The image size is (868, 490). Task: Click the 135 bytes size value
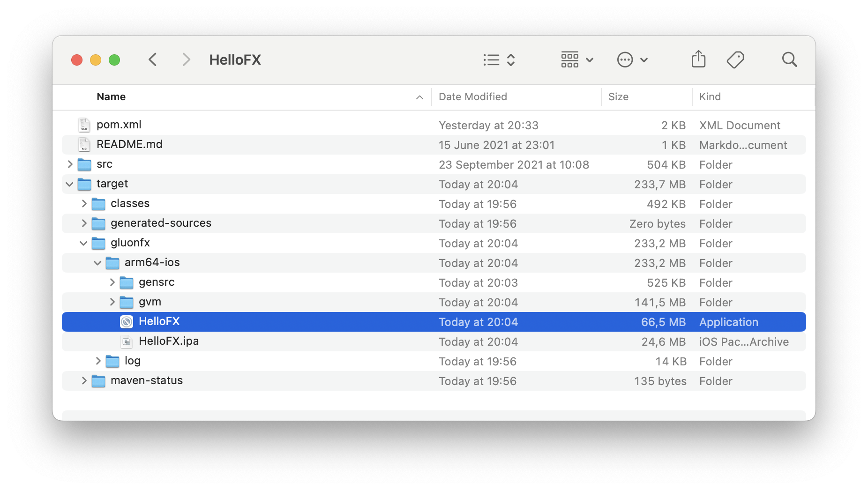click(660, 381)
